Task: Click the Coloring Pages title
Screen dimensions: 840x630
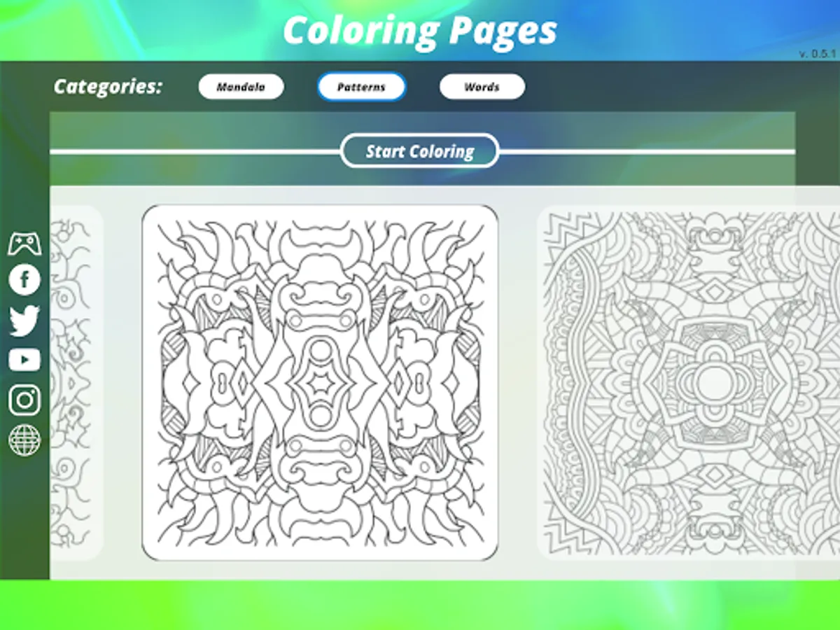Action: (x=420, y=31)
